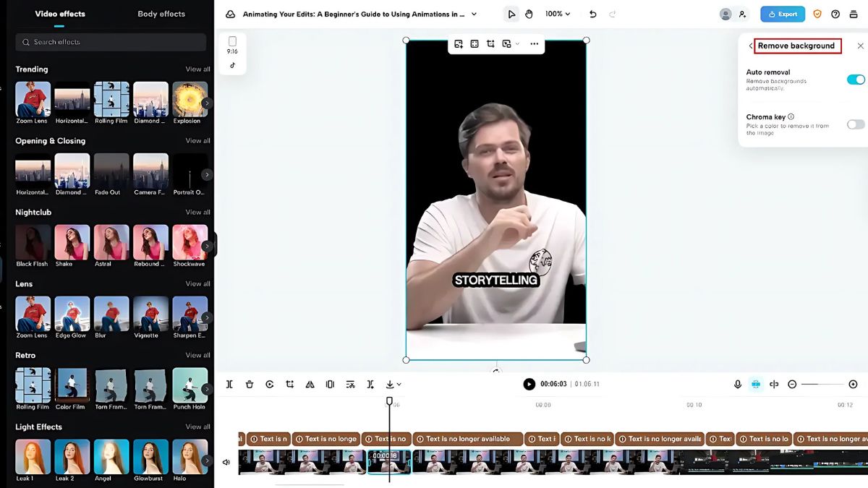
Task: Zoom out the timeline with minus icon
Action: 792,385
